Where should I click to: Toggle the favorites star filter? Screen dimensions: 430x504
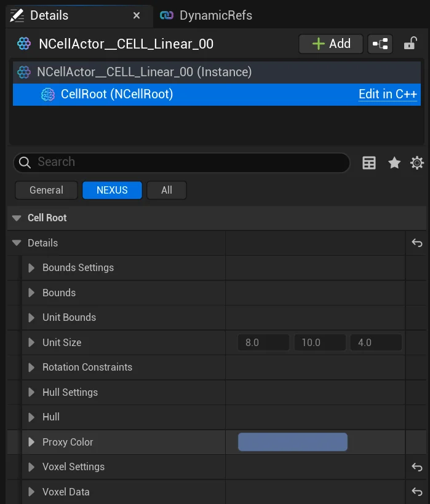[394, 163]
